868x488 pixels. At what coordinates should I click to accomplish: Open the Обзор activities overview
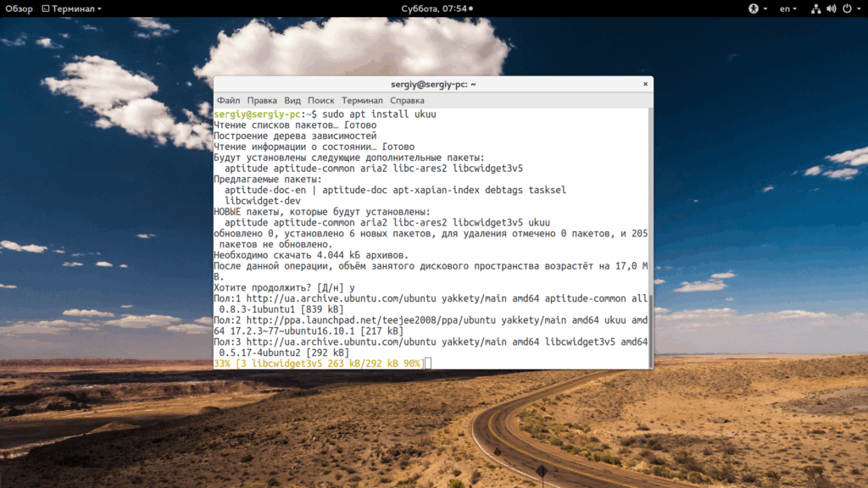(x=19, y=8)
